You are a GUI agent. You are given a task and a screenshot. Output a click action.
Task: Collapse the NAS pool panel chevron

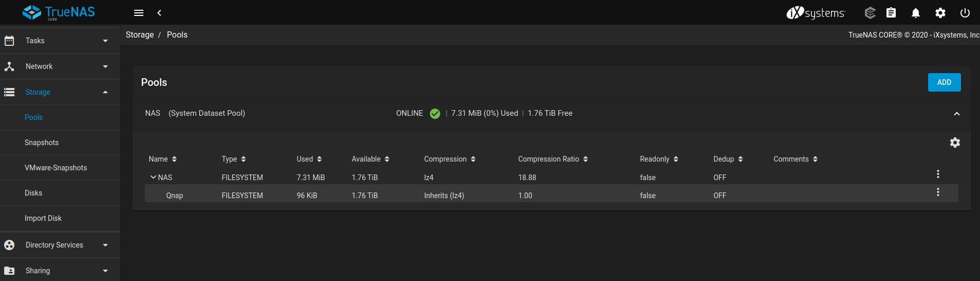pos(956,114)
